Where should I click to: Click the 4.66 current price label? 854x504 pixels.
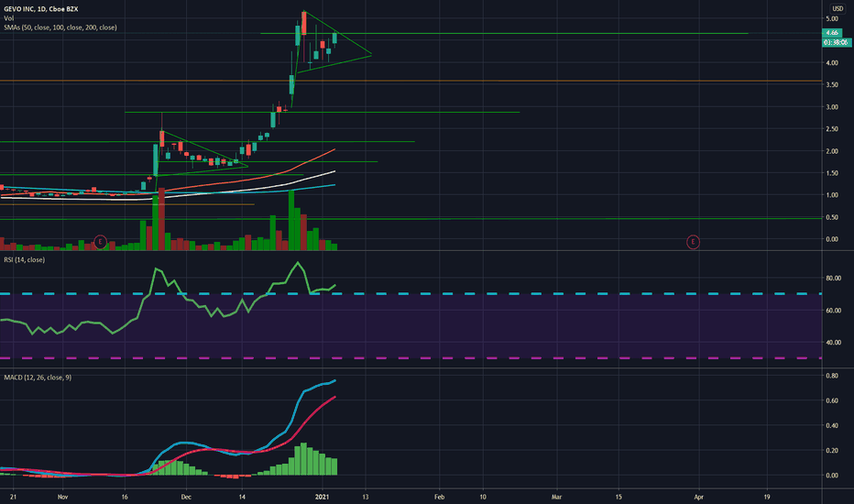832,33
